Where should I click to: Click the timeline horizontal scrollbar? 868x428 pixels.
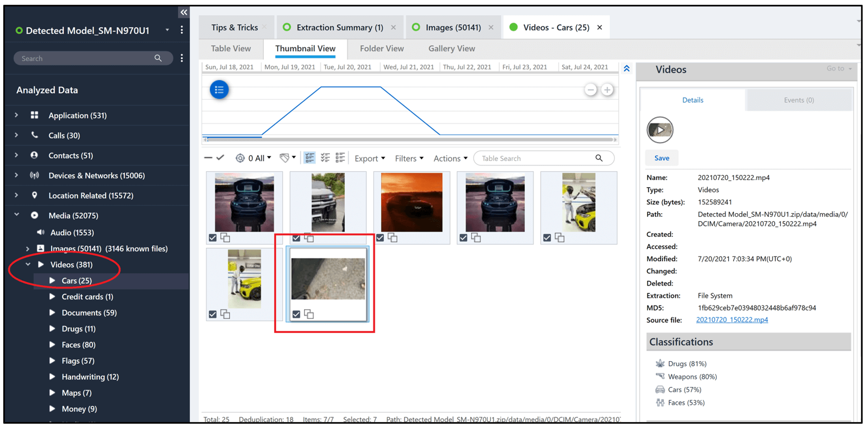click(410, 140)
